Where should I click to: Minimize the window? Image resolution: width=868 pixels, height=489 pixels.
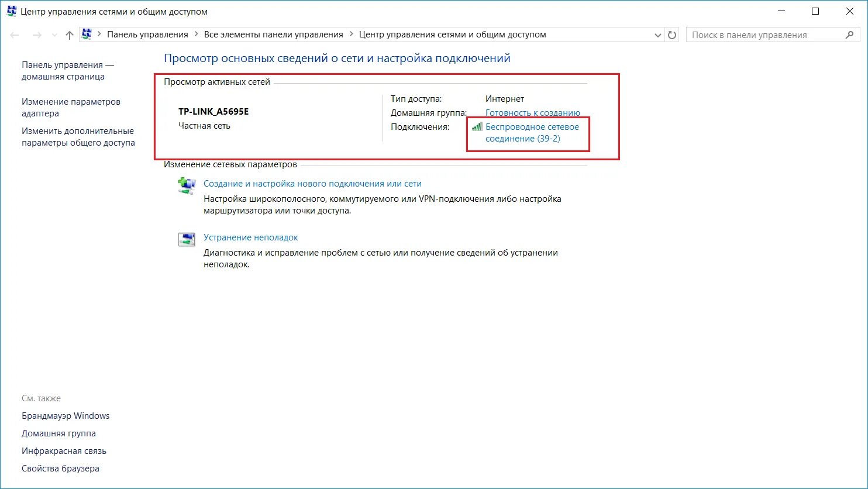[783, 11]
